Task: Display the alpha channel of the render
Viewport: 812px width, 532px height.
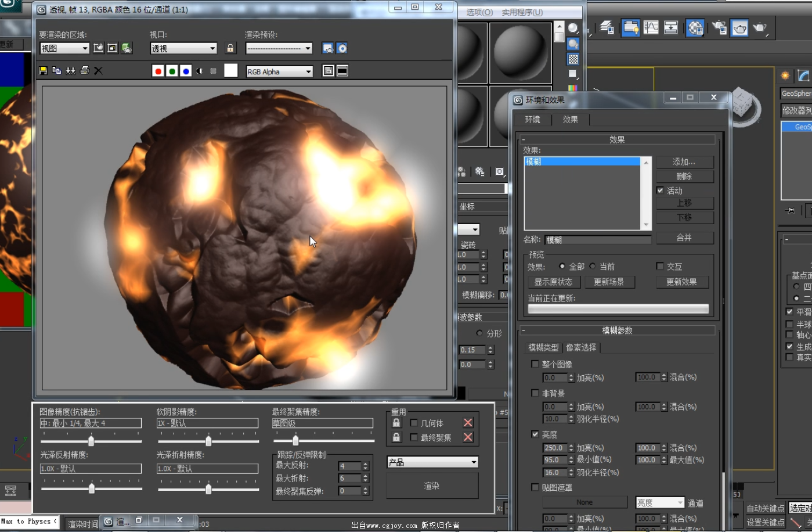Action: pyautogui.click(x=200, y=71)
